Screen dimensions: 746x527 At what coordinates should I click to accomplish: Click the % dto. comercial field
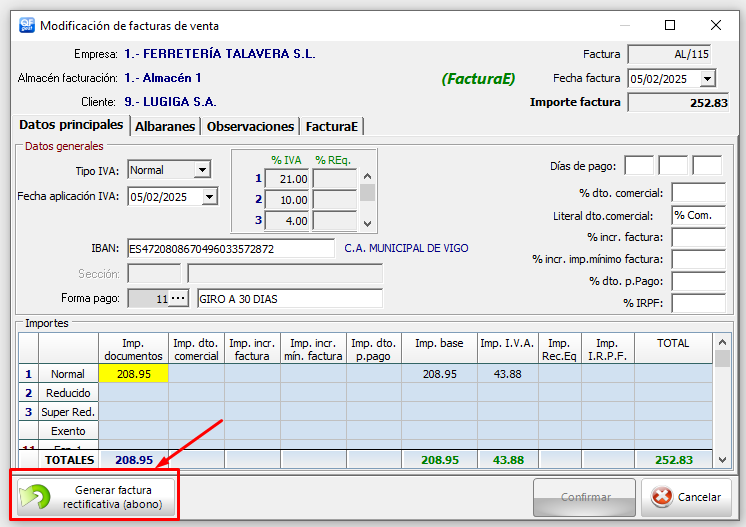[698, 193]
